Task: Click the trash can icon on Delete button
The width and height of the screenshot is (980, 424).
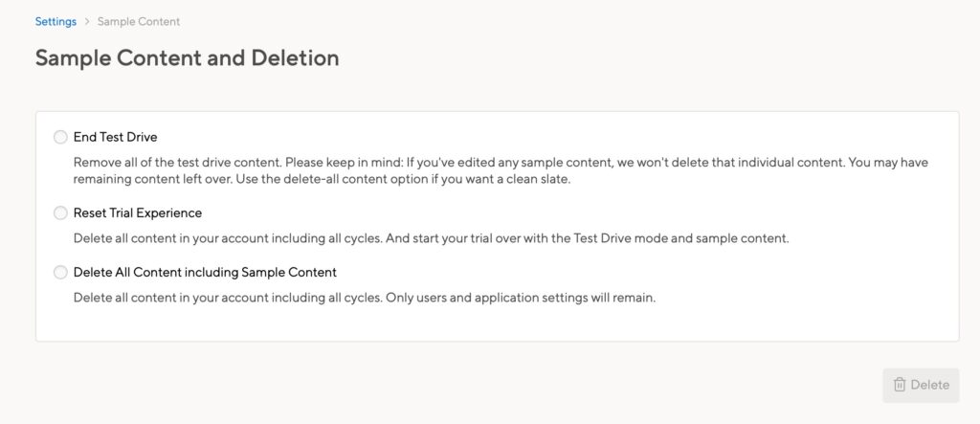Action: tap(900, 385)
